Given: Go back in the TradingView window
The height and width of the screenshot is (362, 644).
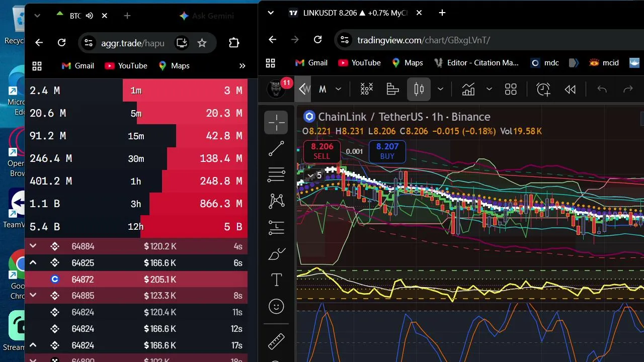Looking at the screenshot, I should tap(273, 40).
